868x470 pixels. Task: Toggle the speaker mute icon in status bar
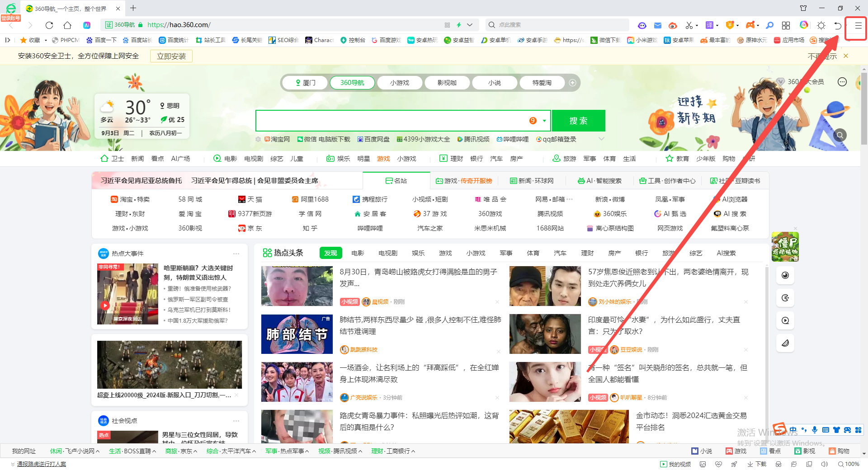pos(824,464)
